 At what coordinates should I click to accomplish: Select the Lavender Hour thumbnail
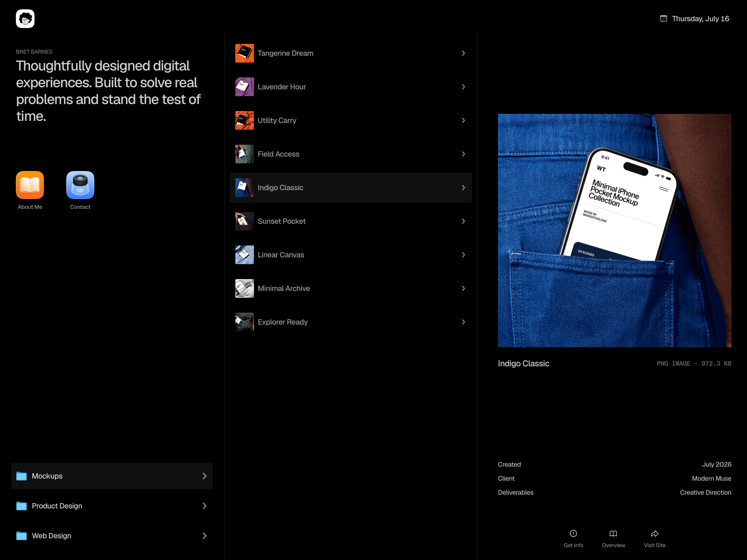point(244,87)
